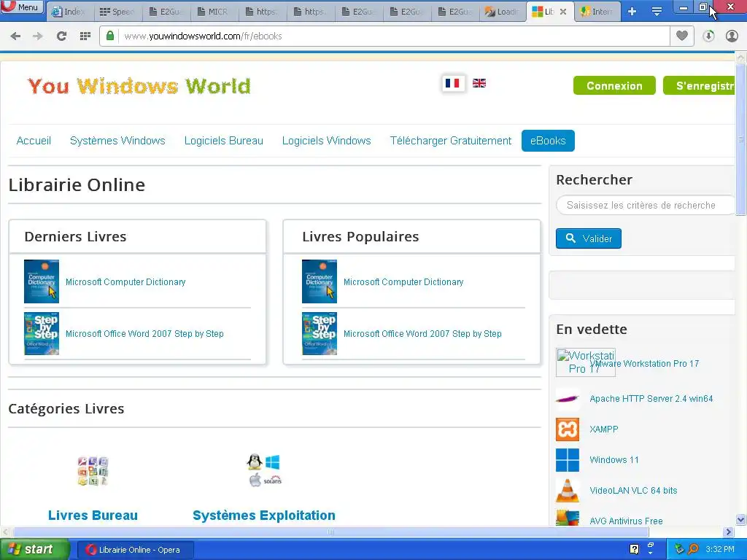Open the tab menu list icon
The width and height of the screenshot is (747, 560).
pyautogui.click(x=657, y=12)
